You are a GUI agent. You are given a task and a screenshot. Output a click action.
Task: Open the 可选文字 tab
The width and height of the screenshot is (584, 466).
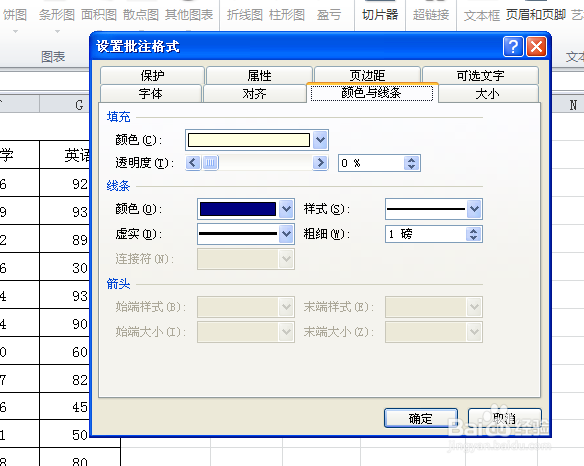point(480,75)
